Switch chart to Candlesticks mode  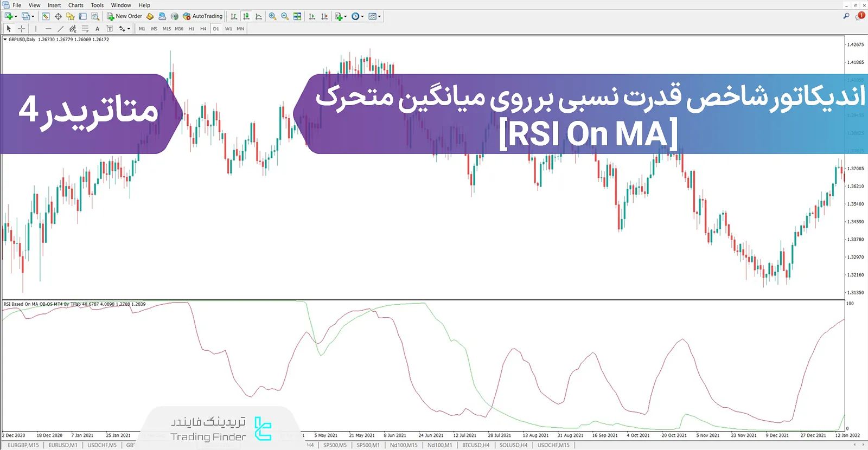246,16
